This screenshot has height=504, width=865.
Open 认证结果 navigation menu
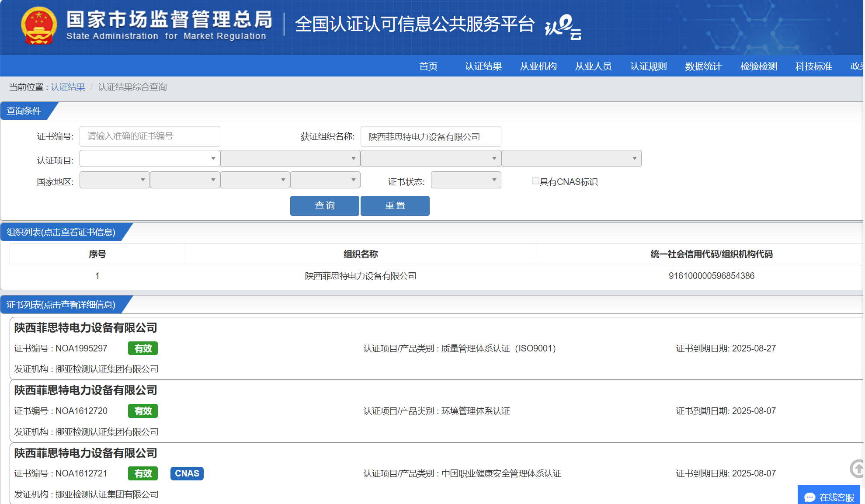(x=483, y=66)
